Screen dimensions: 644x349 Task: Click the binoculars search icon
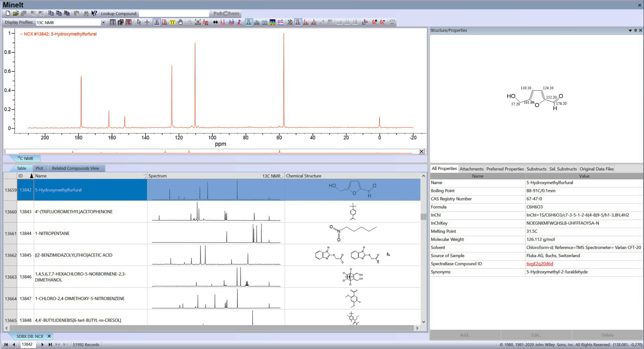click(x=86, y=14)
